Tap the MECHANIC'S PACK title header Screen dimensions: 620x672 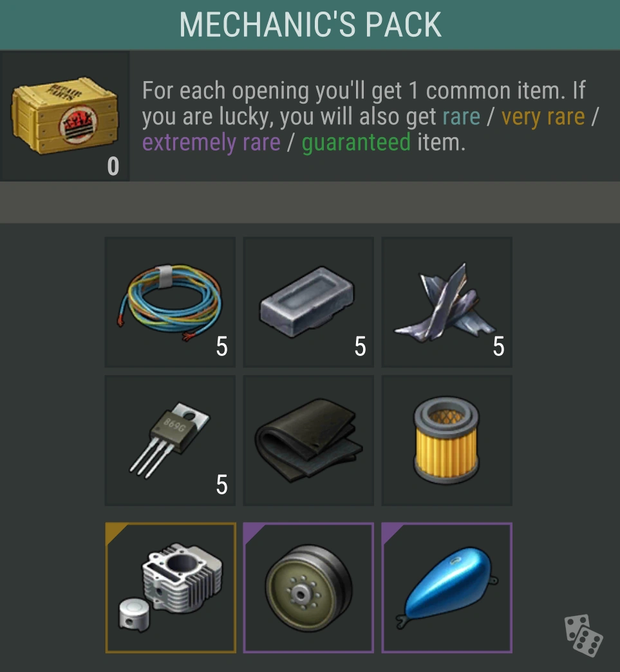click(310, 25)
